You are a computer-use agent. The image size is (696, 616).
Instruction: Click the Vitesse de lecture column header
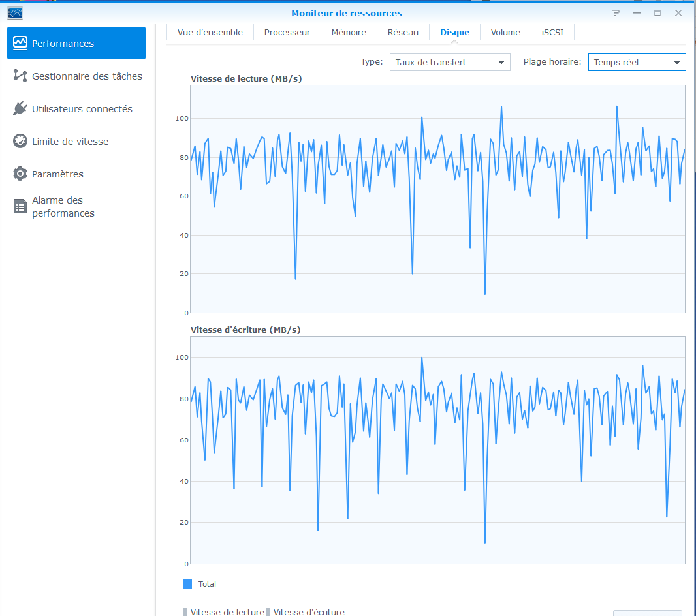point(227,612)
